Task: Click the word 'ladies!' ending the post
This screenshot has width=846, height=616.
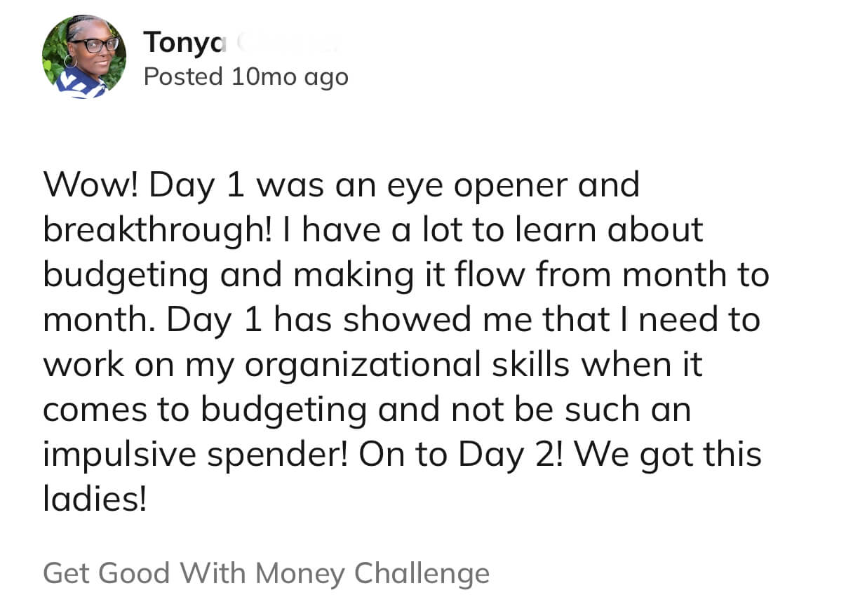Action: point(95,499)
